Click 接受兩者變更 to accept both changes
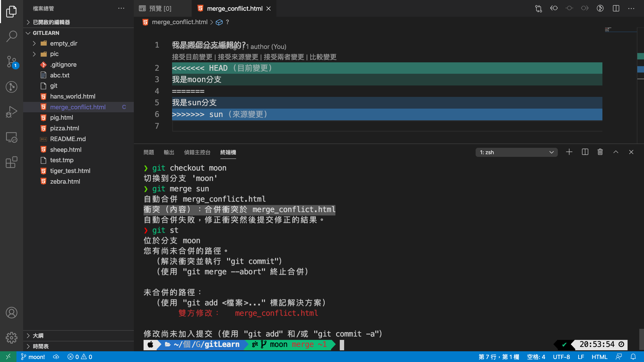This screenshot has width=644, height=362. coord(284,57)
